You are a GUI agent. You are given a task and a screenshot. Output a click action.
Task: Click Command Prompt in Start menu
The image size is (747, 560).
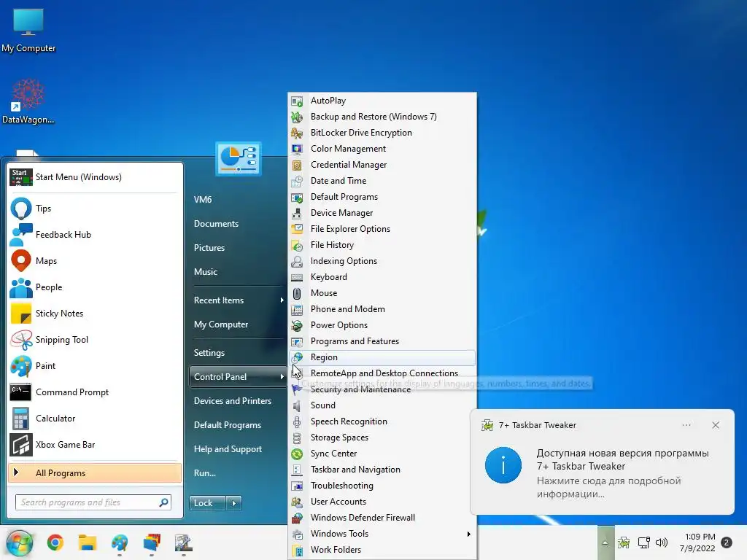(95, 392)
